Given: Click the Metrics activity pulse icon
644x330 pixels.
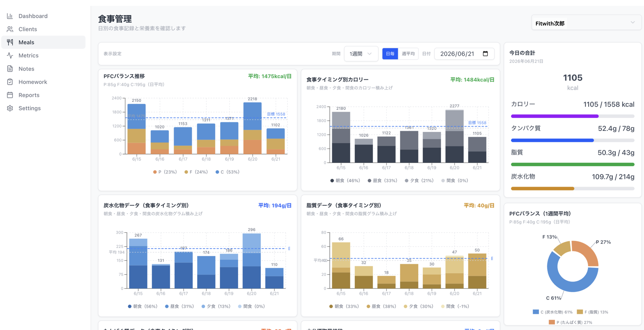Looking at the screenshot, I should [x=10, y=55].
